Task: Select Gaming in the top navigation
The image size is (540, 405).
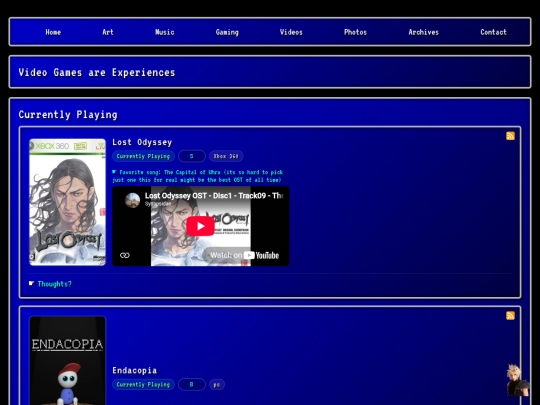Action: (227, 32)
